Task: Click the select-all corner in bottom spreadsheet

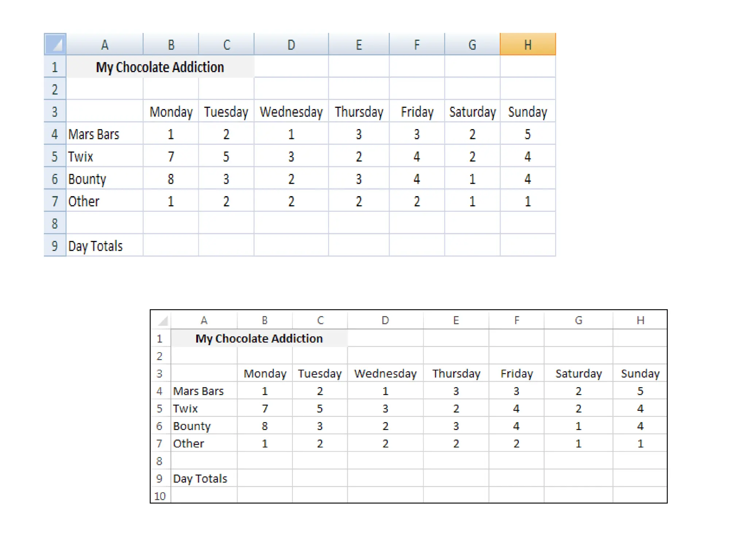Action: point(161,320)
